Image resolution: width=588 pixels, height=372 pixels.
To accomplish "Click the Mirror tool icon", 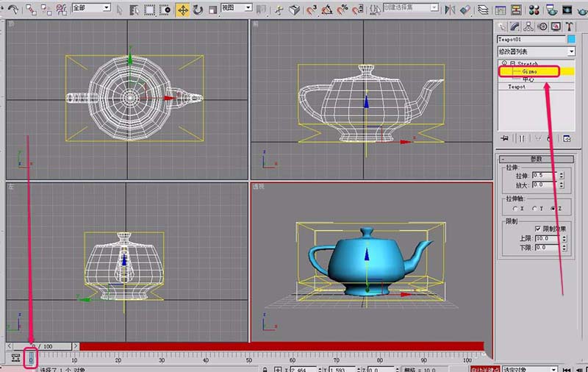I will 450,10.
